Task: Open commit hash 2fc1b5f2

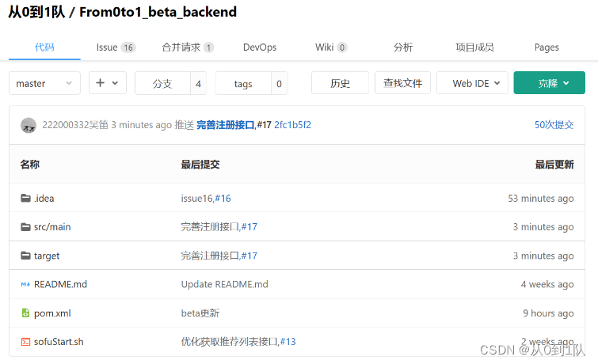Action: click(292, 125)
